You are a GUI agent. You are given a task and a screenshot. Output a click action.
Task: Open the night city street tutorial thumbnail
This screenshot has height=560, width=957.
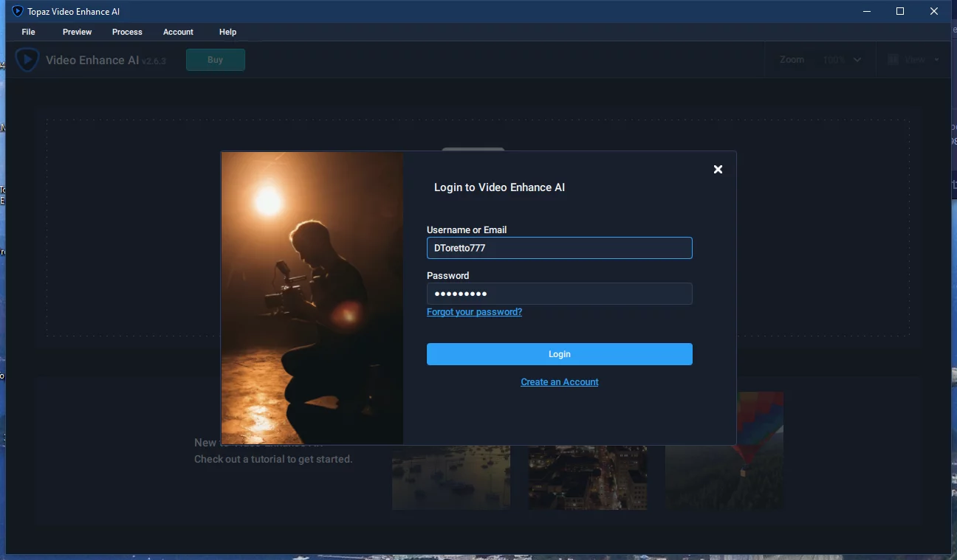(x=588, y=477)
